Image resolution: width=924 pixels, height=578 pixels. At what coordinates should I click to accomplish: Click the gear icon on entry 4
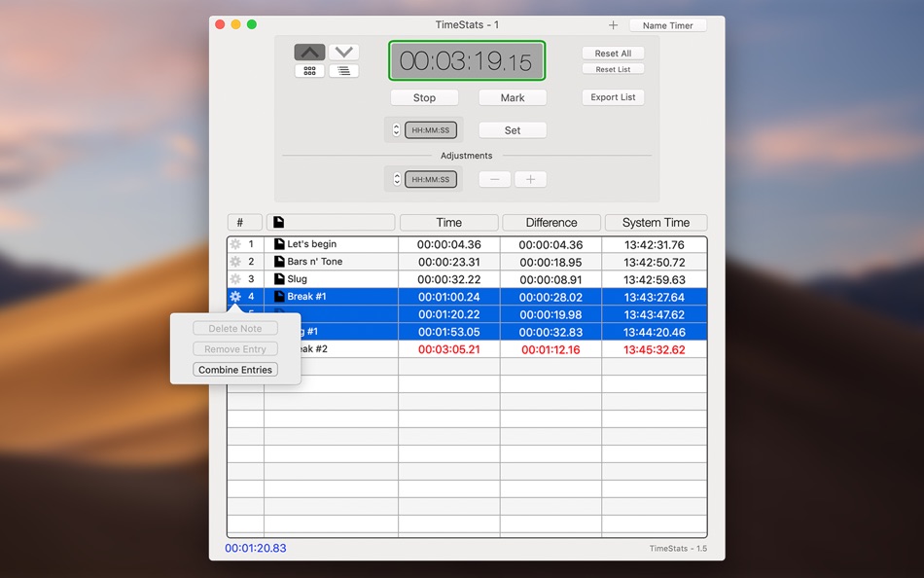(x=235, y=297)
